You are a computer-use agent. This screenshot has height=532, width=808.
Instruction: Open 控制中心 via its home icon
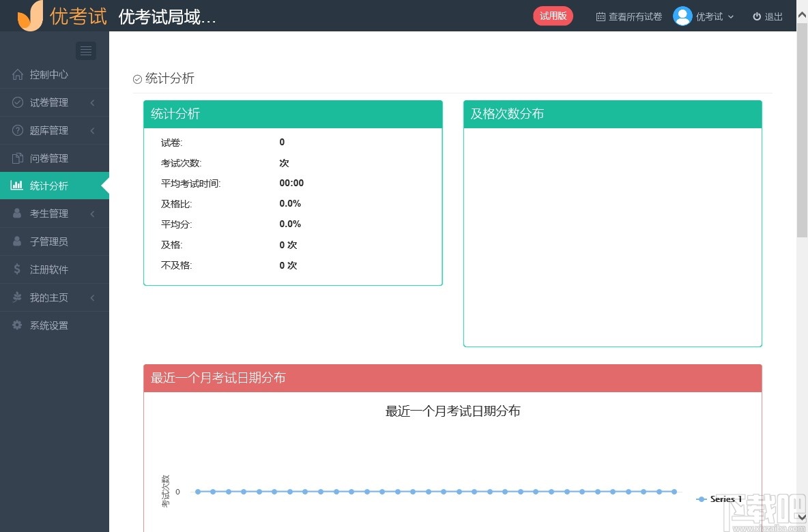[x=17, y=74]
